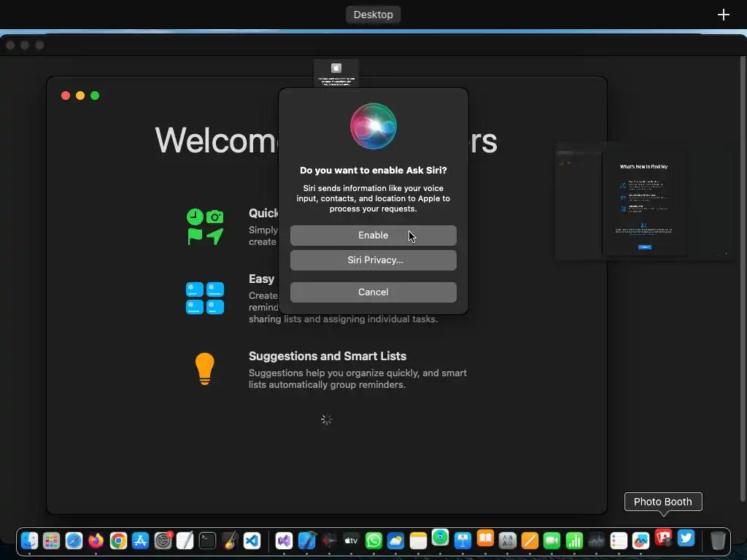Launch Xcode from the Dock
The image size is (747, 560).
click(x=307, y=541)
